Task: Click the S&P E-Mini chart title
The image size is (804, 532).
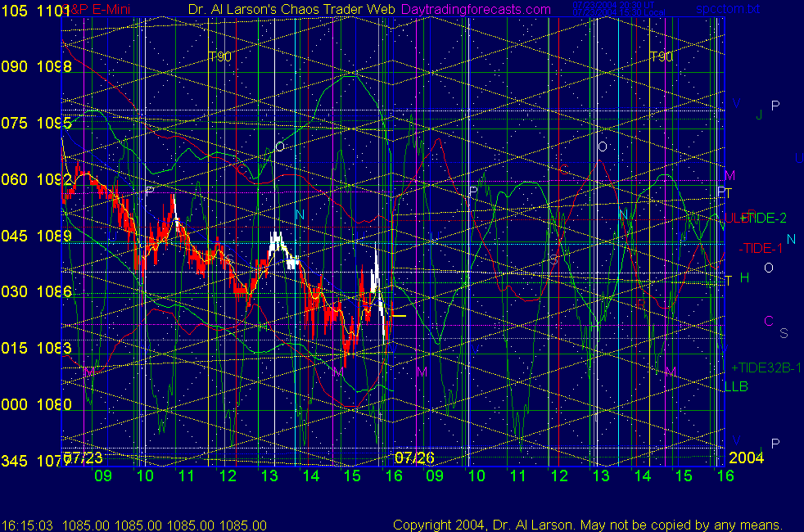Action: click(97, 9)
